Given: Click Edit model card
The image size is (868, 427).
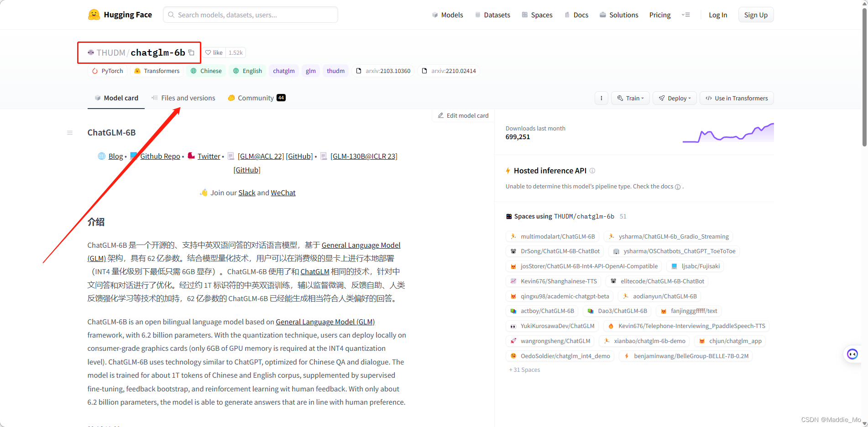Looking at the screenshot, I should [463, 115].
